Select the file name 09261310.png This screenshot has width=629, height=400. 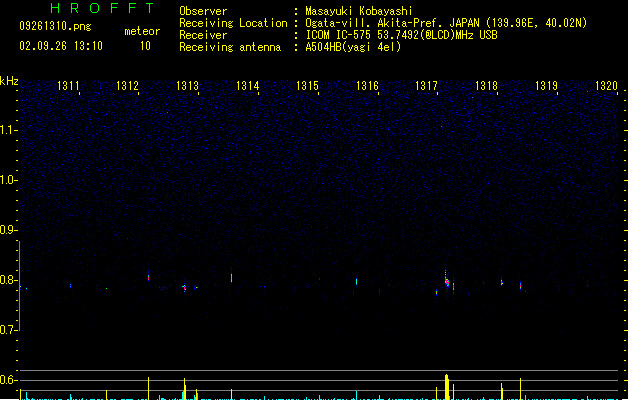(55, 26)
